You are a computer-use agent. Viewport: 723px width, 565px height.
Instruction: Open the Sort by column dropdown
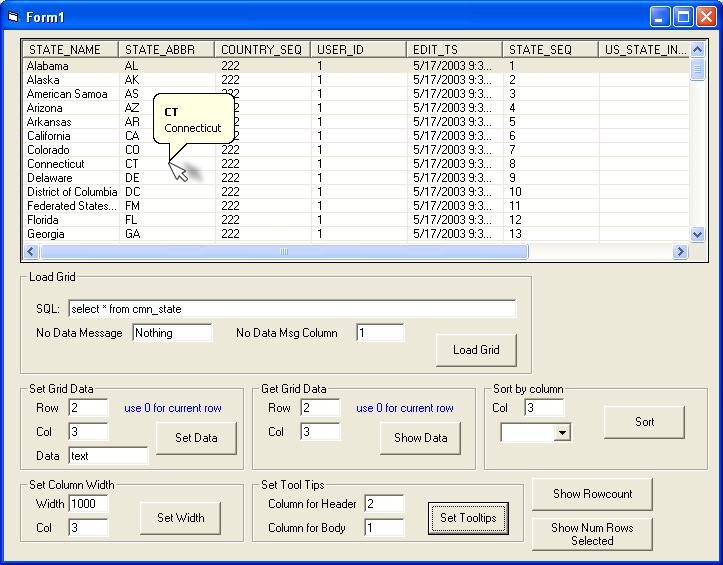coord(562,433)
